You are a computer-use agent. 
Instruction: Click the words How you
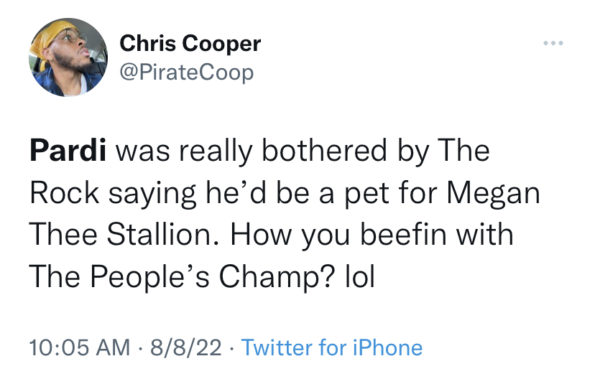290,236
